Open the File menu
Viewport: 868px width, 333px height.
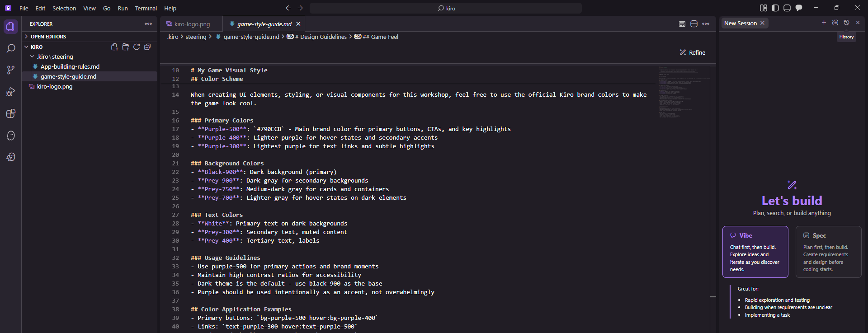[24, 8]
